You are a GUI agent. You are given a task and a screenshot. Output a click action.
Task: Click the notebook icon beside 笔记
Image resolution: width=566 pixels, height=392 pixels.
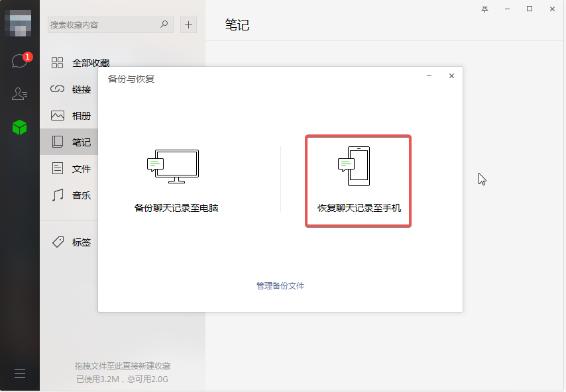tap(58, 142)
